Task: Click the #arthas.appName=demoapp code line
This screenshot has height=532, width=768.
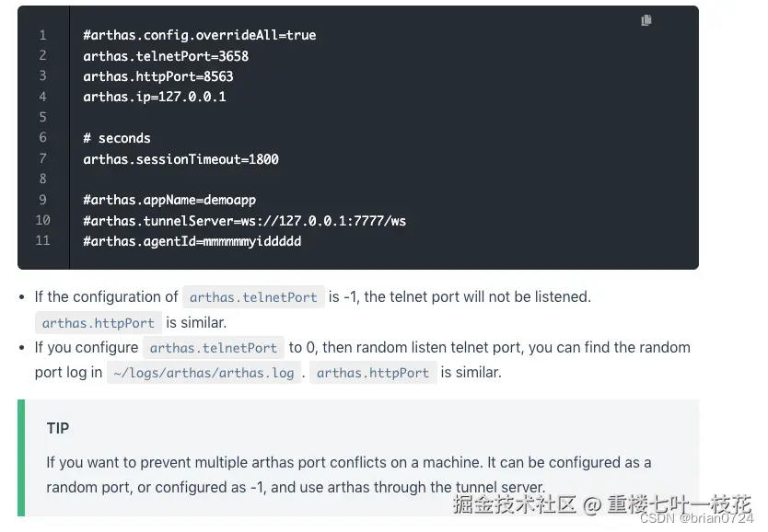Action: 169,200
